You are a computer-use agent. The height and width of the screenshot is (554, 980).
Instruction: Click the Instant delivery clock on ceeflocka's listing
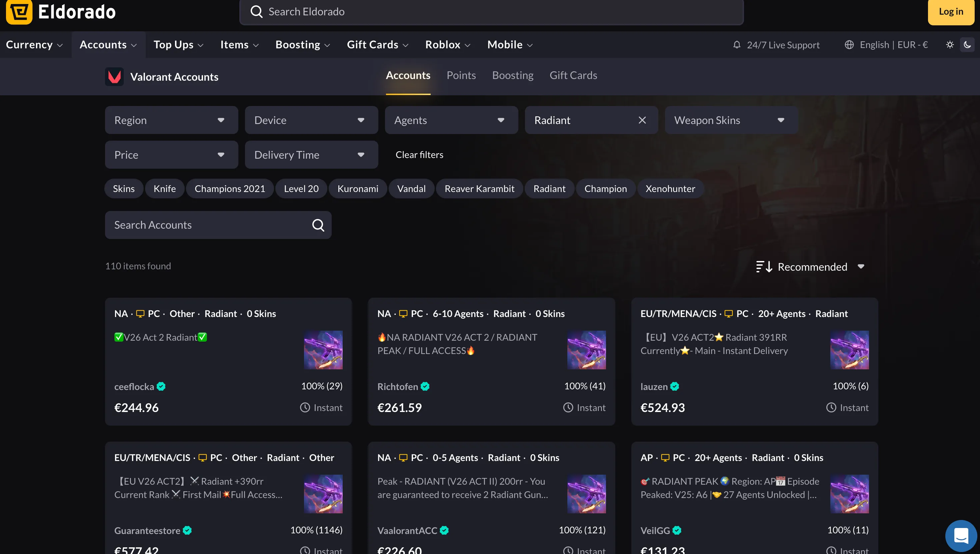[x=305, y=407]
